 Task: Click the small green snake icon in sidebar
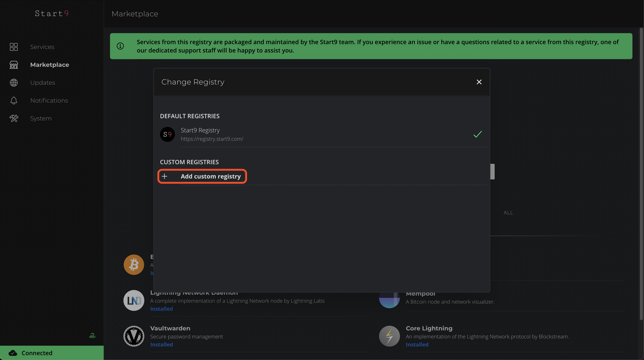coord(92,336)
